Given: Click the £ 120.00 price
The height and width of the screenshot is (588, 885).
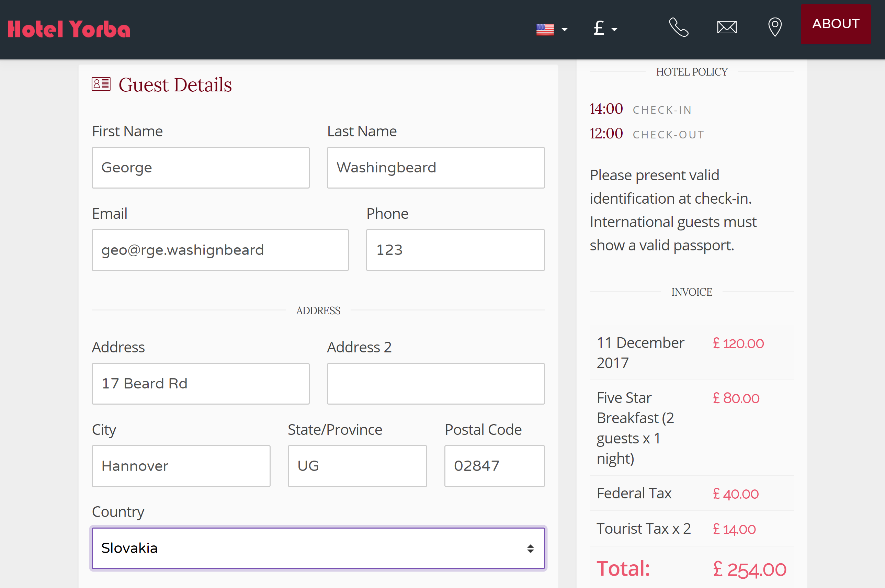Looking at the screenshot, I should pos(738,343).
